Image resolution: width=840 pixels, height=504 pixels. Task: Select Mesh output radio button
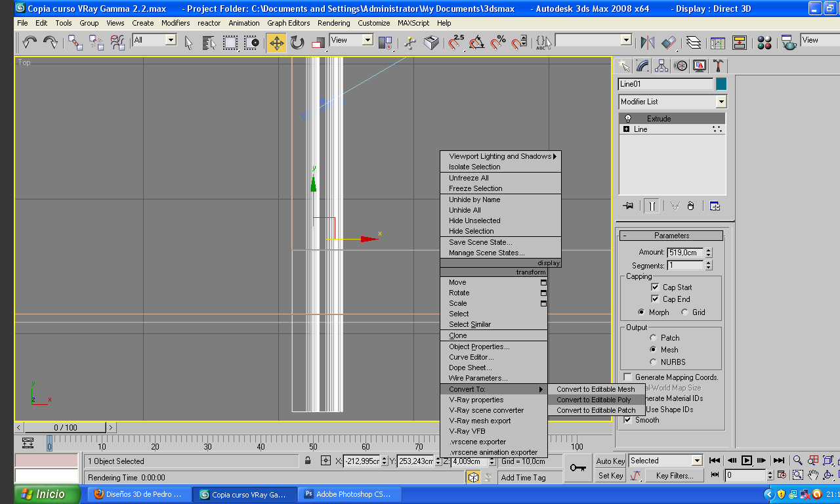click(x=654, y=350)
